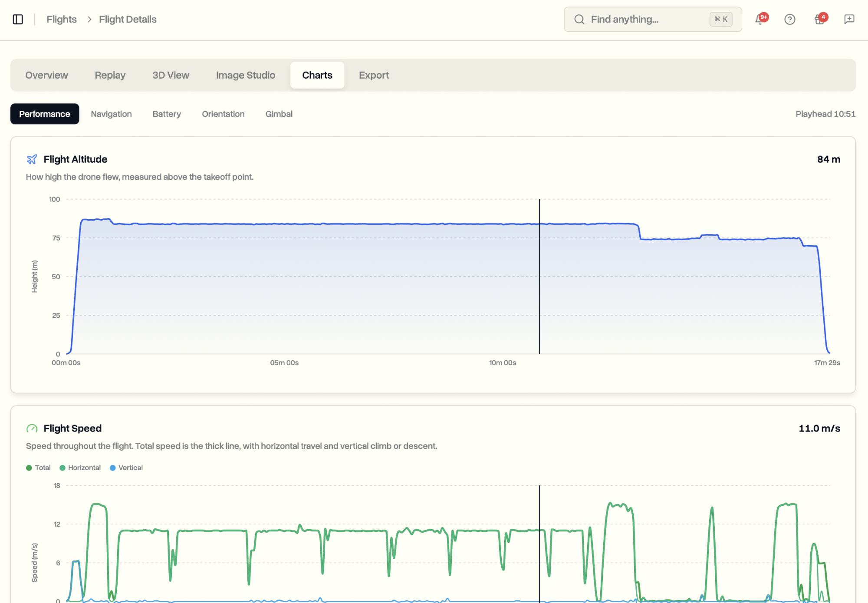The height and width of the screenshot is (603, 868).
Task: Open the feedback message icon
Action: [x=849, y=19]
